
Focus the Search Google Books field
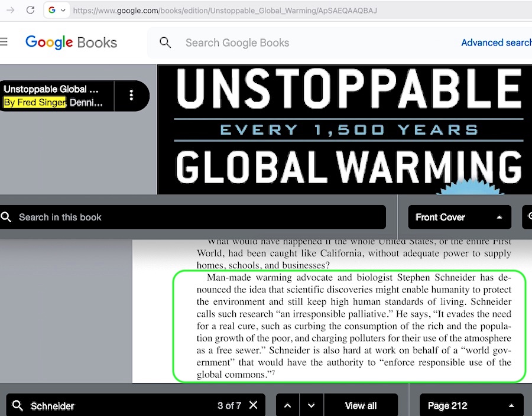click(x=296, y=43)
